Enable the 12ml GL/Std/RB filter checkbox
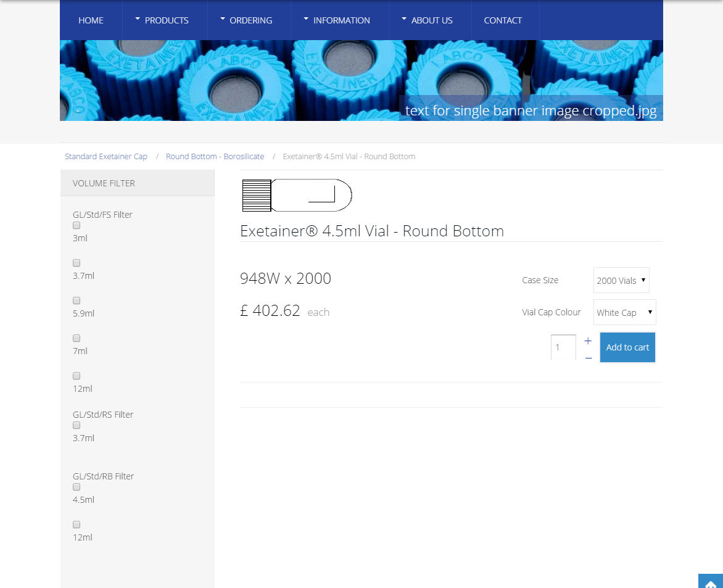The width and height of the screenshot is (723, 588). [x=76, y=524]
